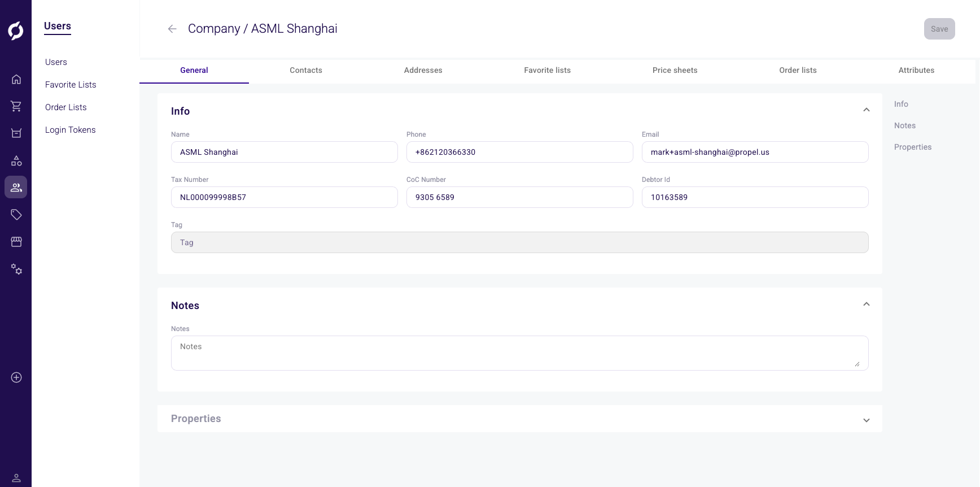Click the Debtor Id field

(x=755, y=197)
